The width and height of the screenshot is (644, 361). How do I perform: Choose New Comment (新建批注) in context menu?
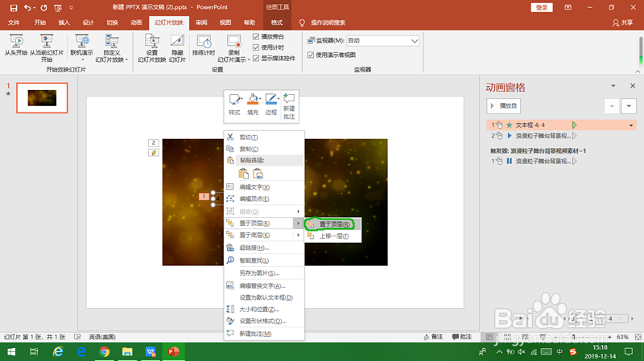click(264, 334)
